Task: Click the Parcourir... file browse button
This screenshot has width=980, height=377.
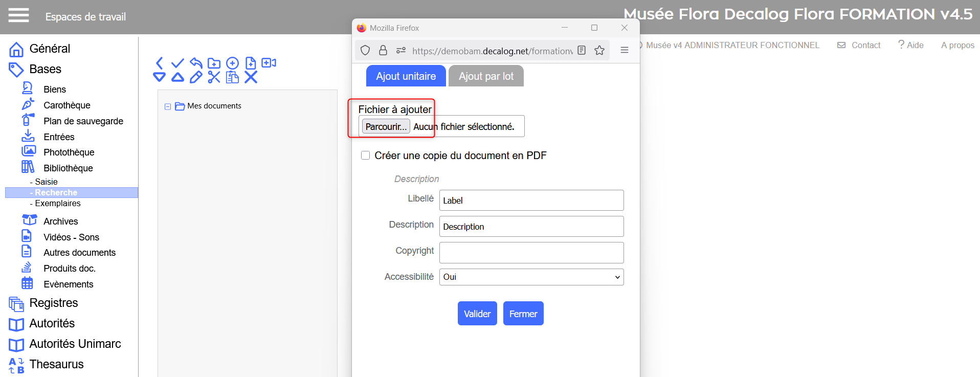Action: coord(386,126)
